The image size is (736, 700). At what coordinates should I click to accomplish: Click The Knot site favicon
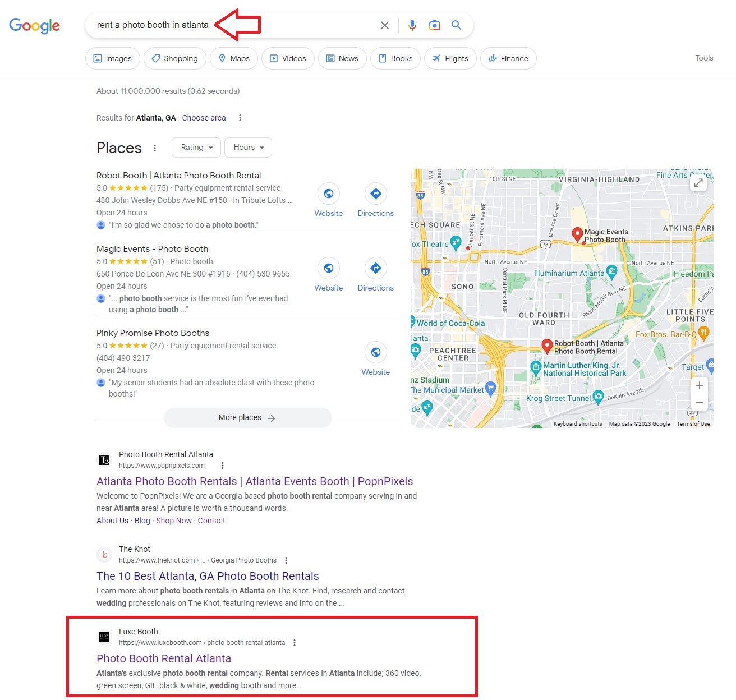pos(104,555)
